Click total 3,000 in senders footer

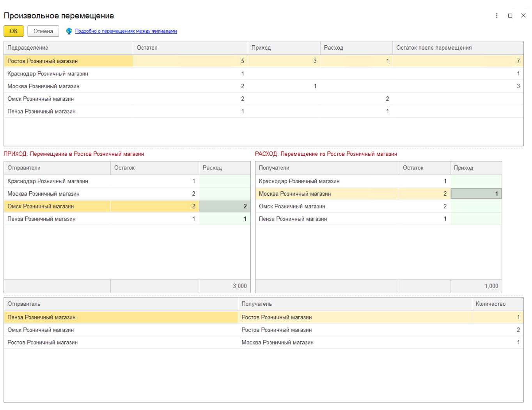pos(225,286)
